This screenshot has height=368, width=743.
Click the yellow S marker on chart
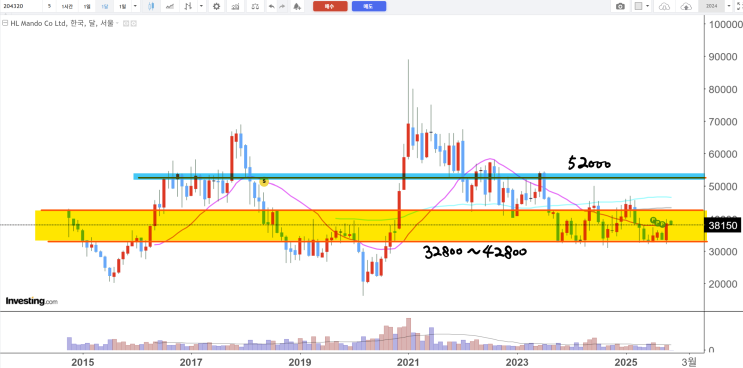click(264, 181)
